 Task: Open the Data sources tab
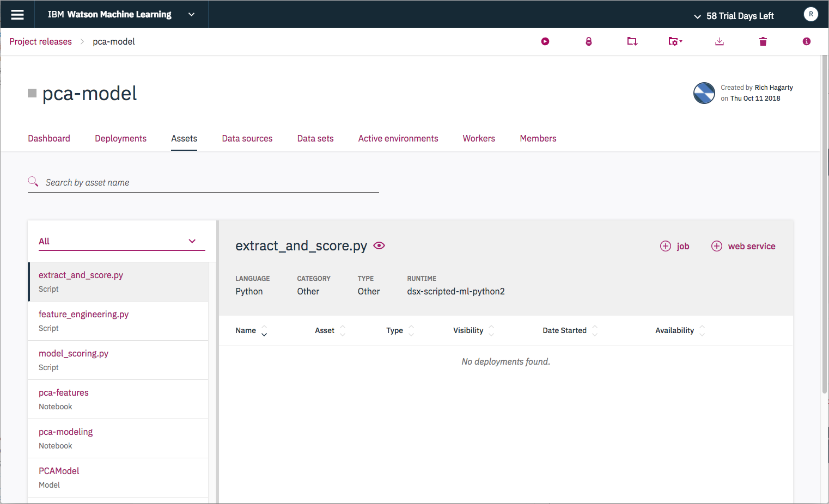click(x=247, y=138)
